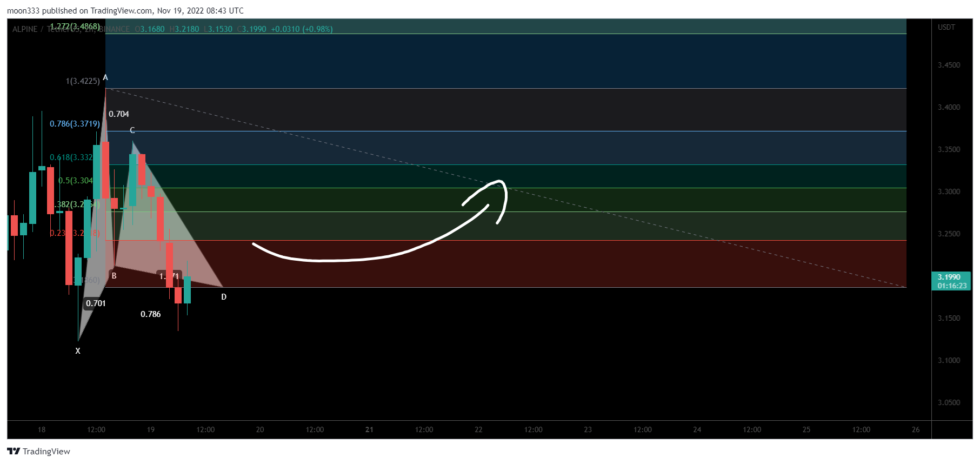Select the low value L3.1530

(218, 29)
